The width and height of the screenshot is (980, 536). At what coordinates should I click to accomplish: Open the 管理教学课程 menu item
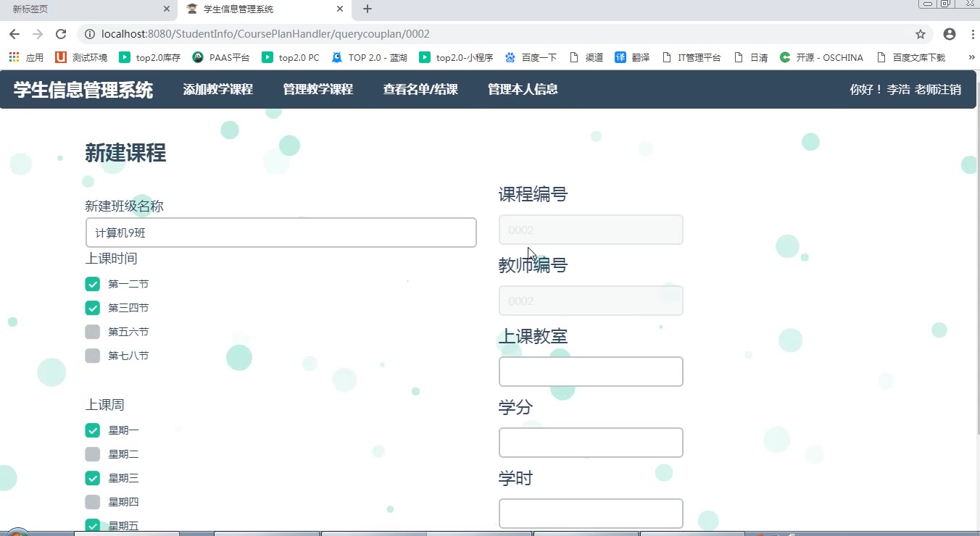point(317,89)
